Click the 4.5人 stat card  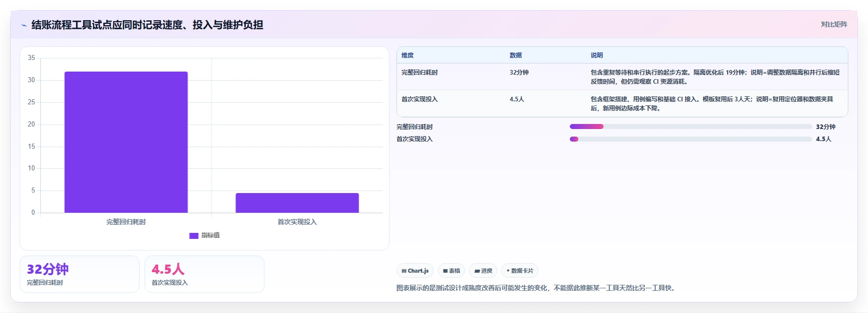(205, 274)
